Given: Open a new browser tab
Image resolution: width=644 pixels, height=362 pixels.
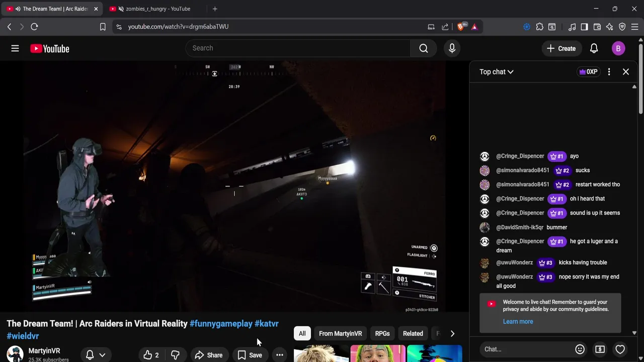Looking at the screenshot, I should [215, 9].
